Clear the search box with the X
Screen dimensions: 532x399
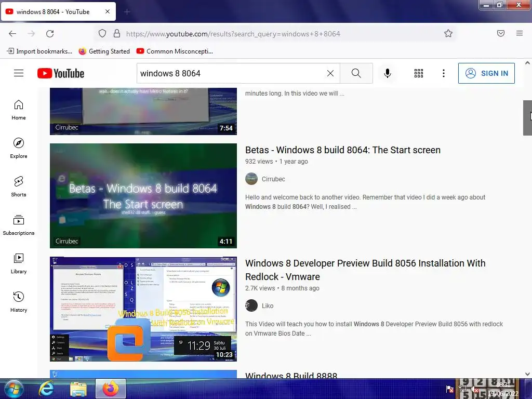click(330, 73)
